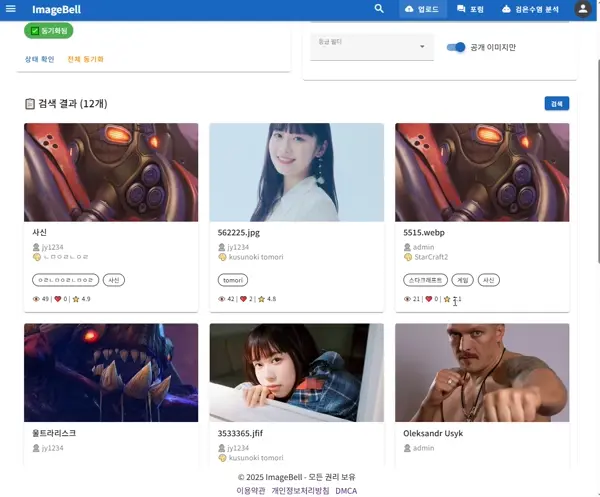The image size is (600, 497).
Task: Select the tomori tag chip
Action: [233, 280]
